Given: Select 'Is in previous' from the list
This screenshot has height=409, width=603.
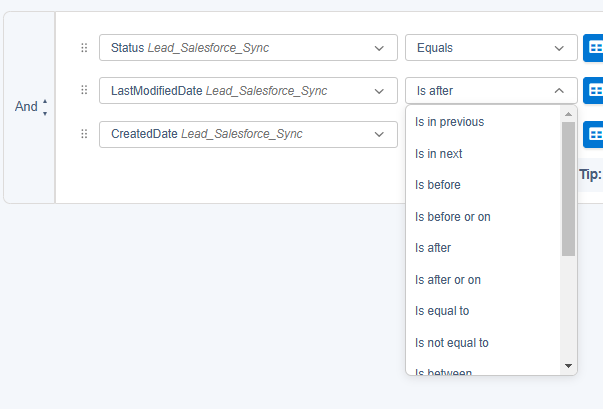Looking at the screenshot, I should coord(449,122).
